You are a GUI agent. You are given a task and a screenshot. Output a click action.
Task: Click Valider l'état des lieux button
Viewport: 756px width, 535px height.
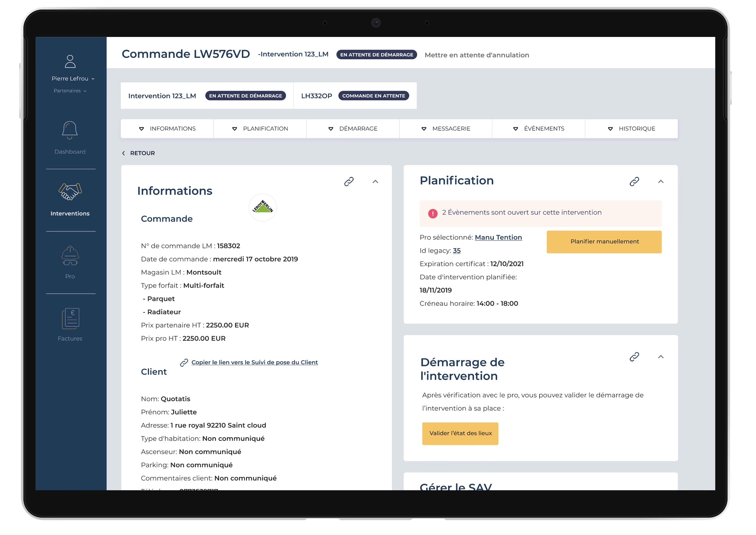(460, 434)
